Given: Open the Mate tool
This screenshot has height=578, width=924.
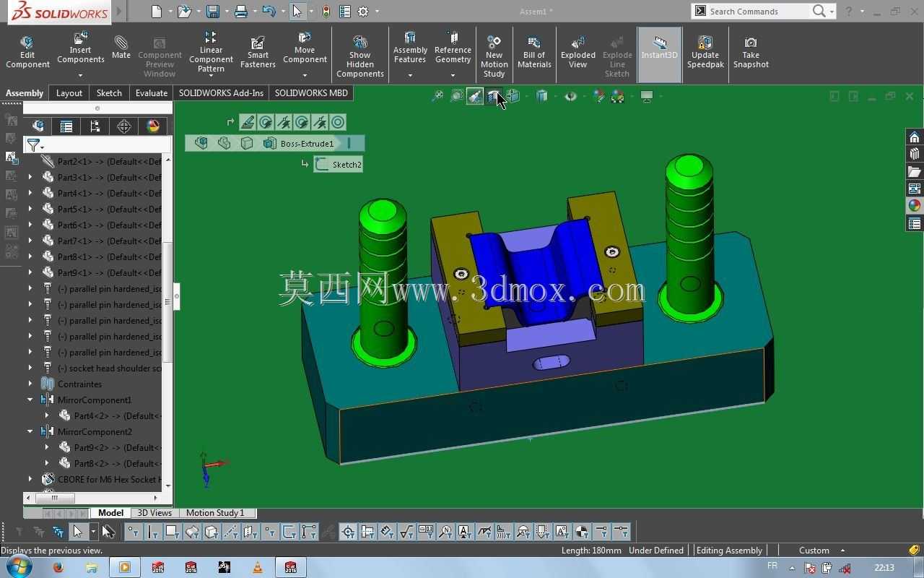Looking at the screenshot, I should click(121, 48).
